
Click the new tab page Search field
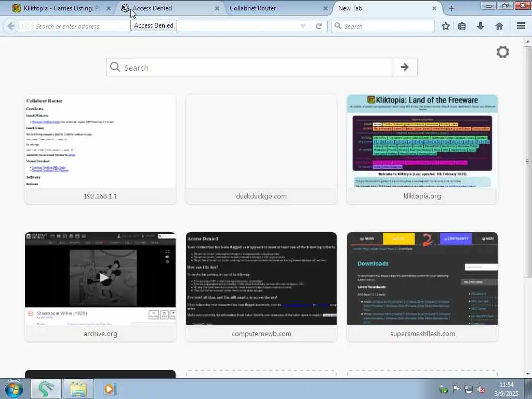coord(249,67)
